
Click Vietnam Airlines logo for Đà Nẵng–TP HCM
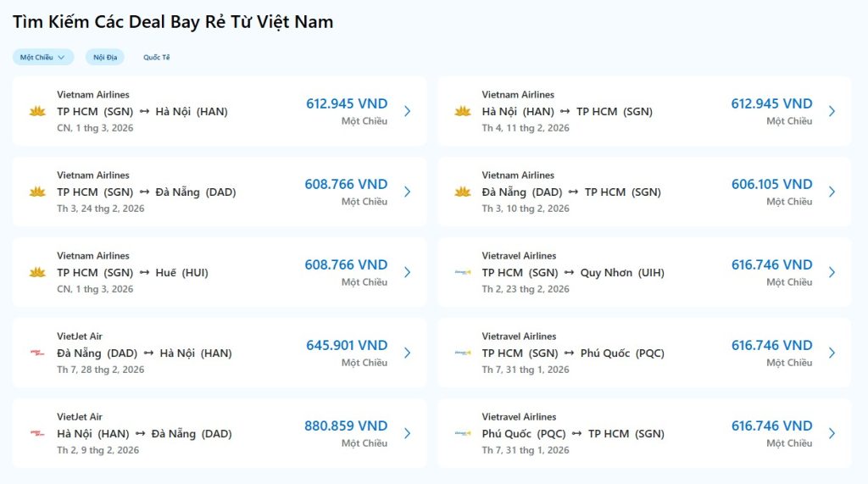[462, 192]
